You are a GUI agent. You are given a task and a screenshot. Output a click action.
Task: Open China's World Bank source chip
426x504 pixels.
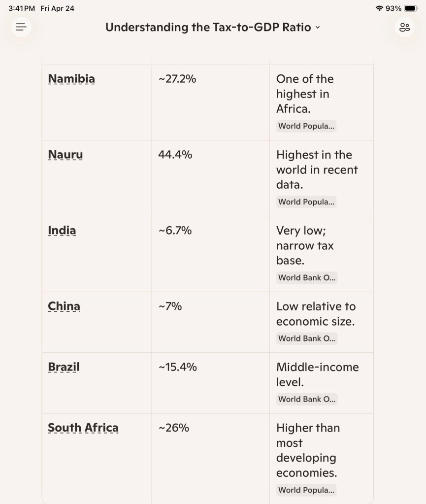tap(306, 338)
